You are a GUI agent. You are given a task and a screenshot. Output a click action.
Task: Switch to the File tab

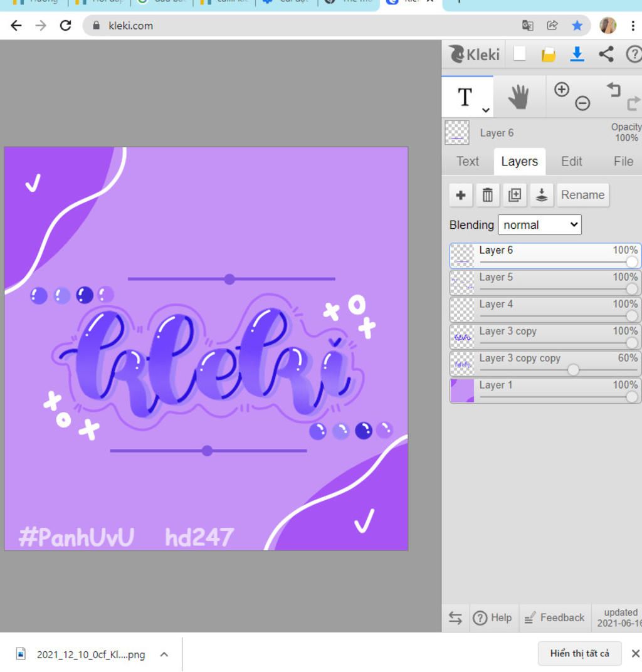pos(623,161)
